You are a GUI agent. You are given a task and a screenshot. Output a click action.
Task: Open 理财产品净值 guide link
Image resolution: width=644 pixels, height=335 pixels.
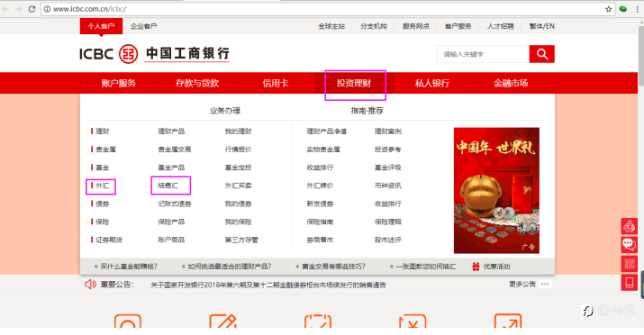(x=327, y=131)
